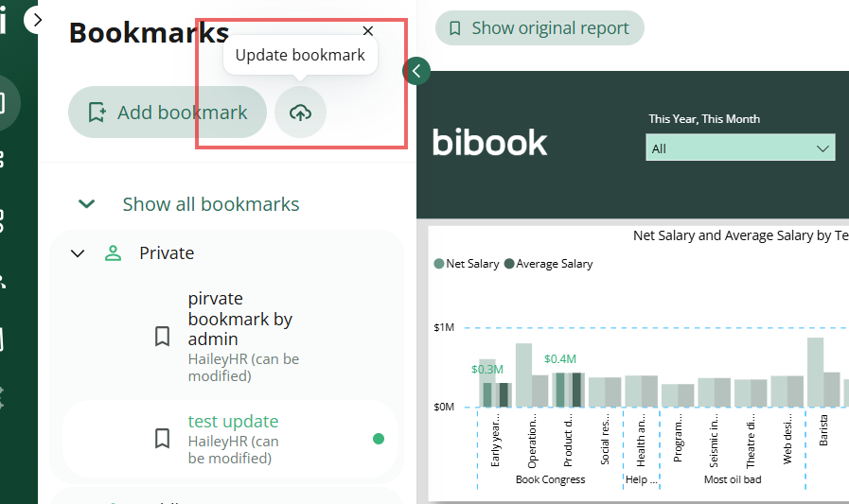Close the Bookmarks panel with X

pyautogui.click(x=368, y=31)
